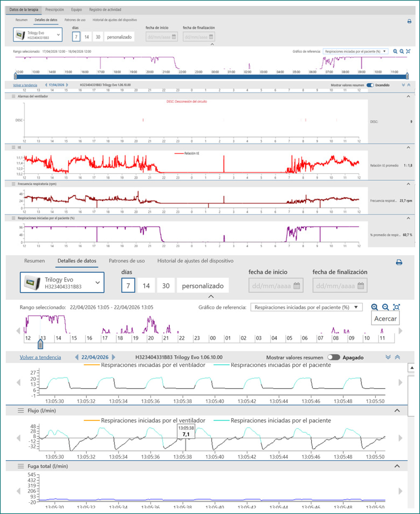Open the calendar for lower 'fecha de finalización'
Screen dimensions: 420x514
pyautogui.click(x=360, y=286)
